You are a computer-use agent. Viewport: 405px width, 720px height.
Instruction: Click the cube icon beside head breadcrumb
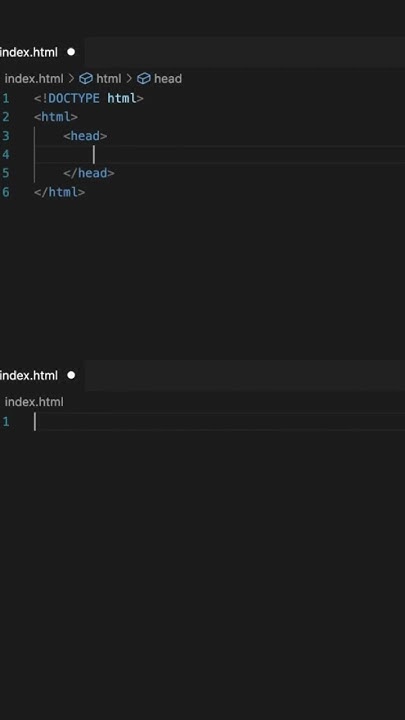[x=144, y=79]
